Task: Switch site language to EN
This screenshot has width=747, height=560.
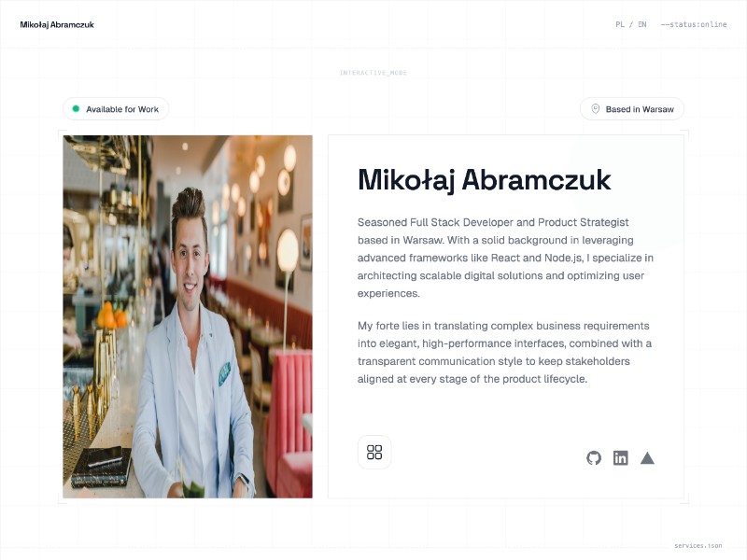Action: pos(642,24)
